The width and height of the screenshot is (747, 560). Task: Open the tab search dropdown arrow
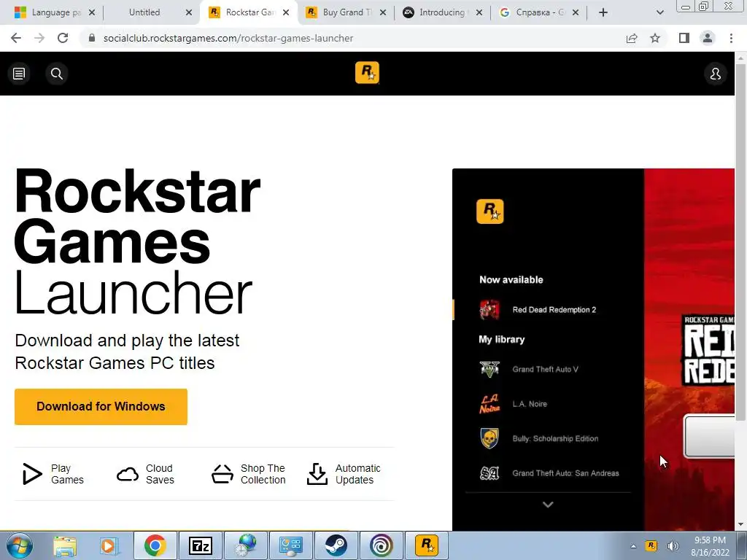(659, 12)
